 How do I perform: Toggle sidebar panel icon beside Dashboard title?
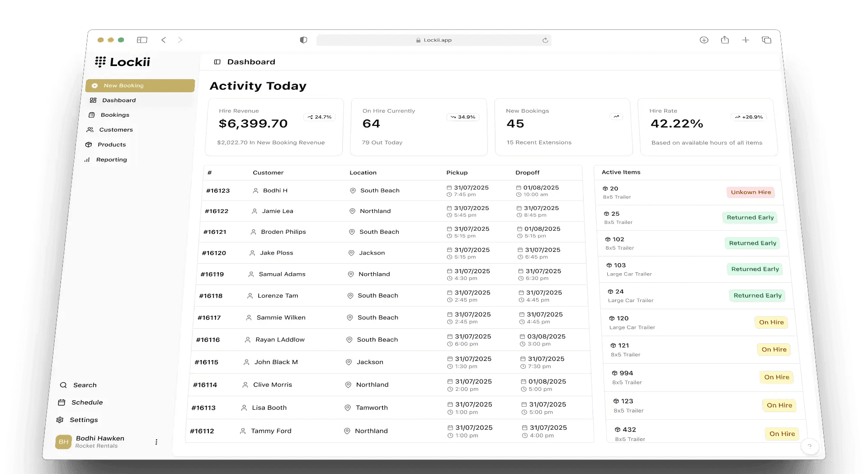click(217, 62)
